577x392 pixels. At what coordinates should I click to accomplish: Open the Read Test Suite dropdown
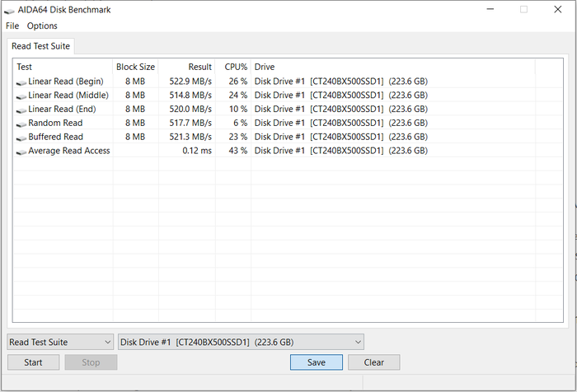tap(60, 343)
